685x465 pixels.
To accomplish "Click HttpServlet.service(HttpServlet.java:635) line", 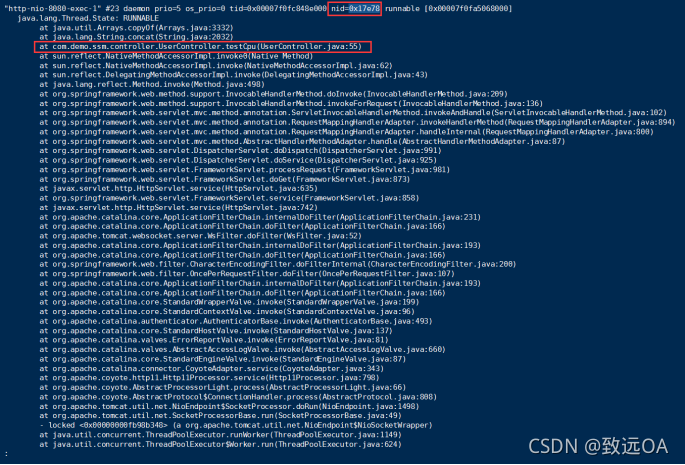I will 178,189.
